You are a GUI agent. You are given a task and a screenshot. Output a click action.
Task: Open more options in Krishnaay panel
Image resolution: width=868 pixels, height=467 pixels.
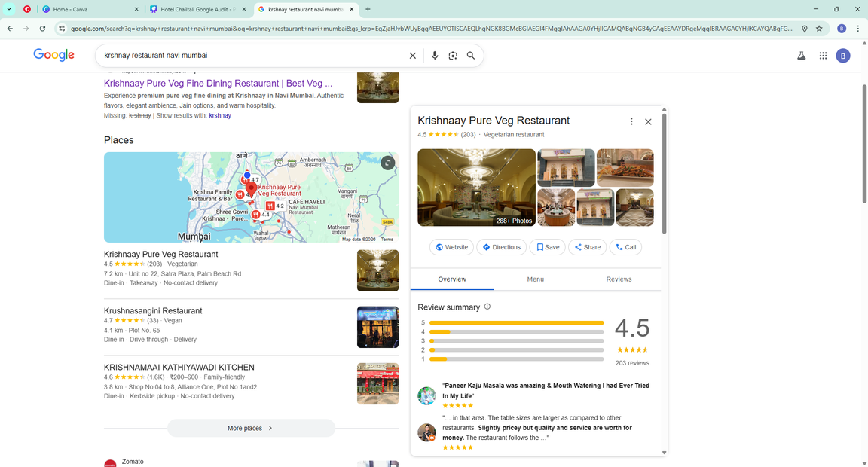631,121
